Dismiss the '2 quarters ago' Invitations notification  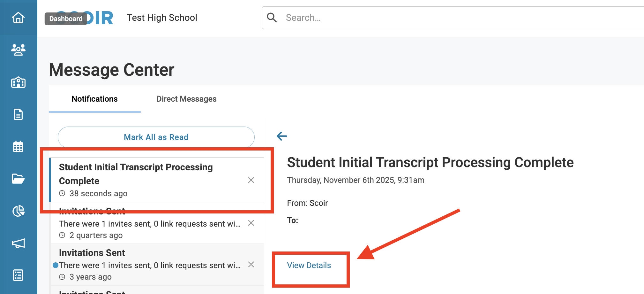point(251,223)
